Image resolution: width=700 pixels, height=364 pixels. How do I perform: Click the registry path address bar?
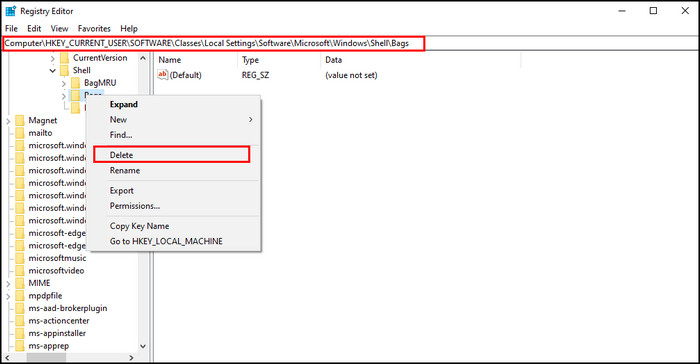[350, 43]
